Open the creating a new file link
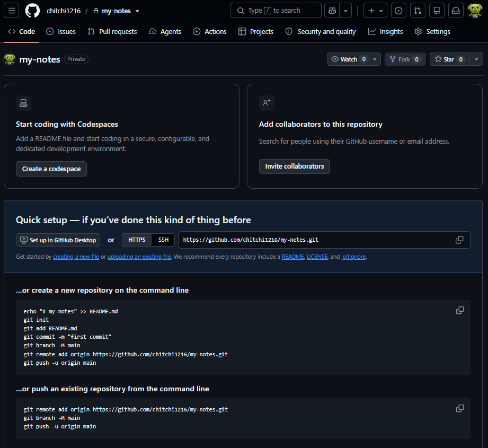Screen dimensions: 488x448 point(76,257)
